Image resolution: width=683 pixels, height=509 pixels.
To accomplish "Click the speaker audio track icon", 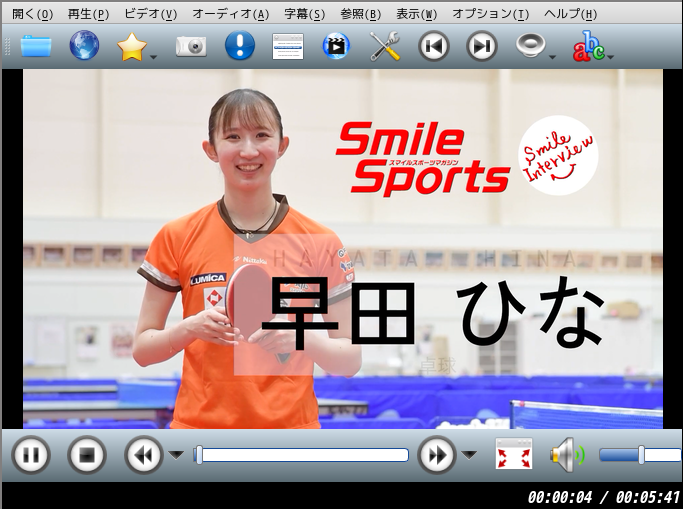I will click(x=530, y=45).
